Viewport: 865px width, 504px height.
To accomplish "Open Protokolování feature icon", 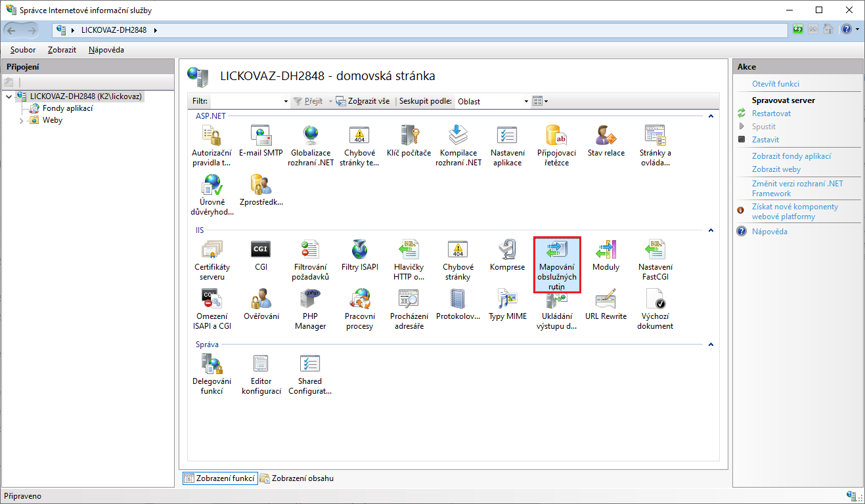I will click(458, 304).
